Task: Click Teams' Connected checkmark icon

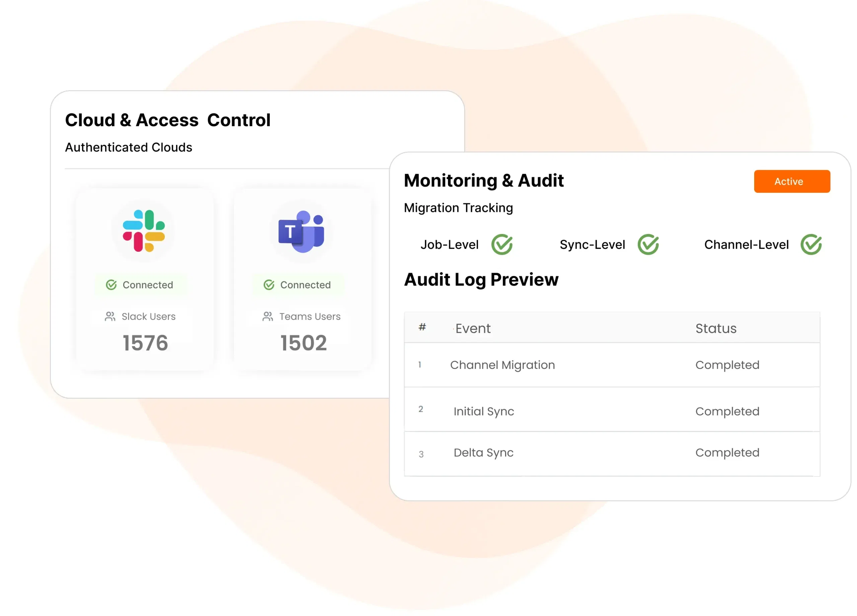Action: pos(269,285)
